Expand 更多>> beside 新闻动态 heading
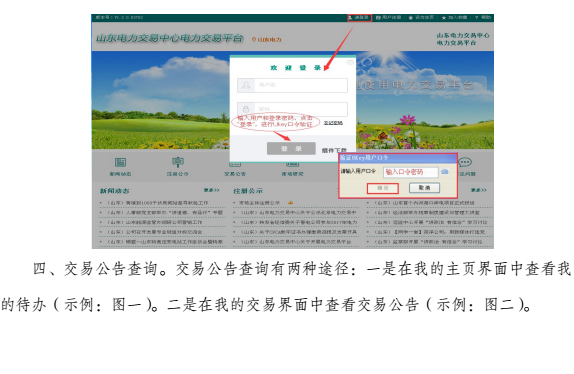This screenshot has height=374, width=574. click(x=212, y=190)
